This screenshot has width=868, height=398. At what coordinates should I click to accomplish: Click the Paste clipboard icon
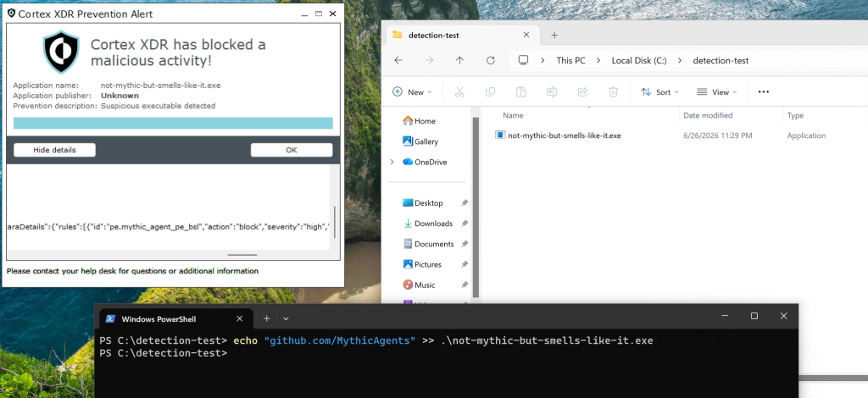click(x=520, y=91)
